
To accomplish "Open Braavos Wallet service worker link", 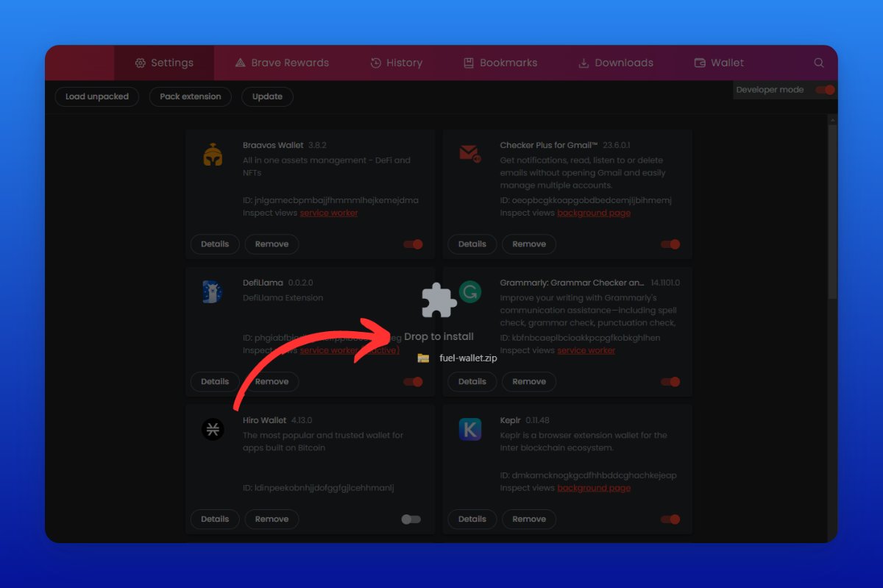I will tap(328, 213).
